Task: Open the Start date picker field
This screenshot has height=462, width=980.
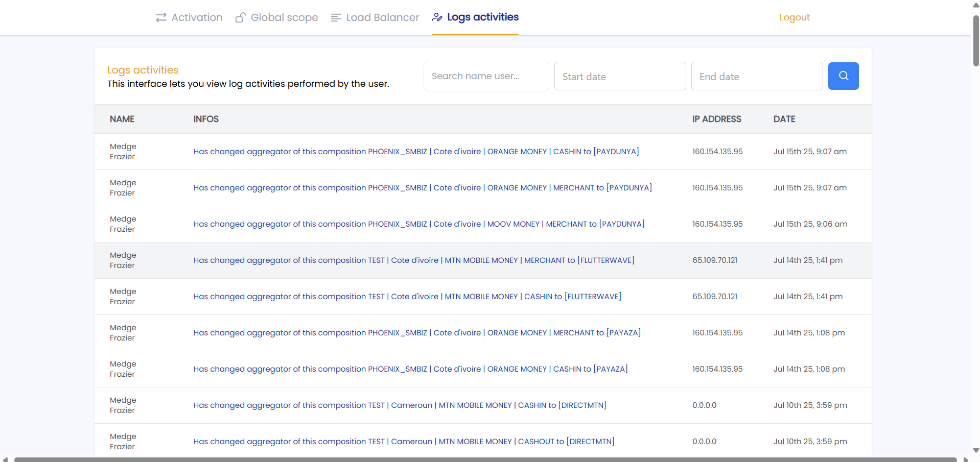Action: 620,77
